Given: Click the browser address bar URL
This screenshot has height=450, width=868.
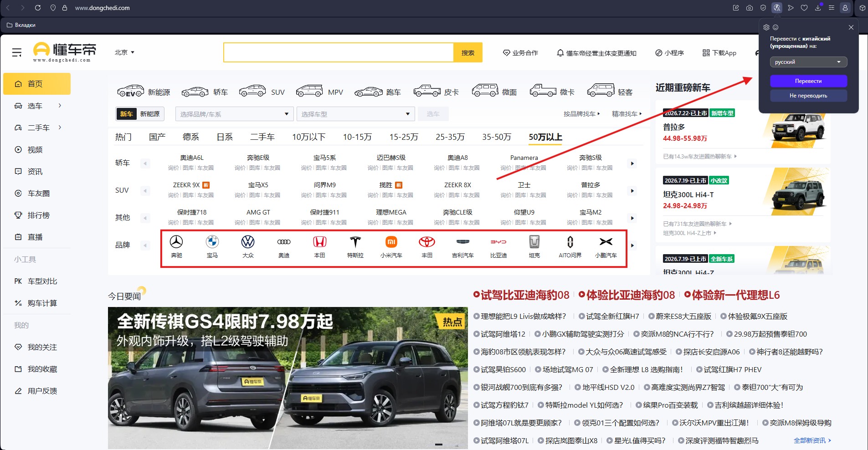Looking at the screenshot, I should [x=102, y=8].
